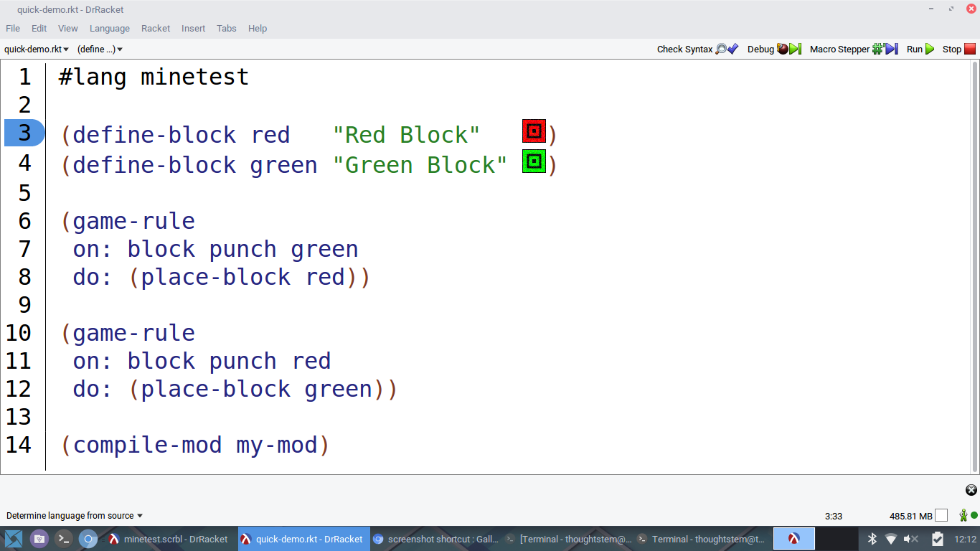980x551 pixels.
Task: Expand the quick-demo.rkt file dropdown
Action: (x=37, y=49)
